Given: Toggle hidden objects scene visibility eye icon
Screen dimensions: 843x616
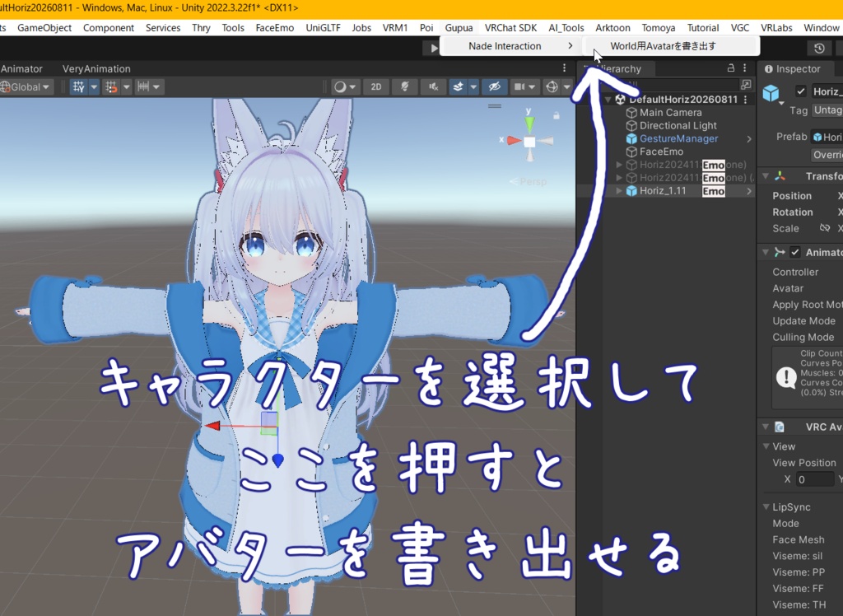Looking at the screenshot, I should tap(495, 86).
